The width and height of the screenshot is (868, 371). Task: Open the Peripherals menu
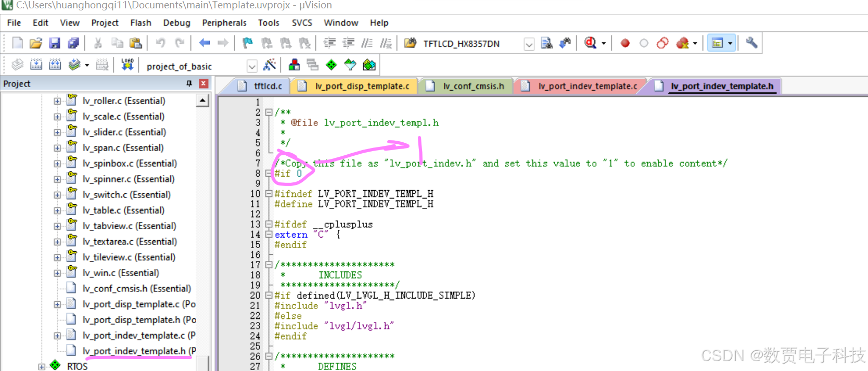tap(224, 23)
